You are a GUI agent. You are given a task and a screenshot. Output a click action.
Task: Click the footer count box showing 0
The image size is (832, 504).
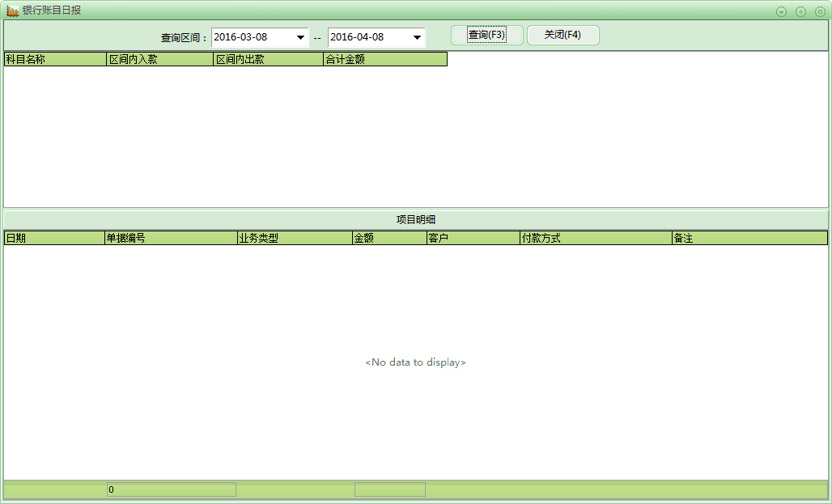(171, 489)
